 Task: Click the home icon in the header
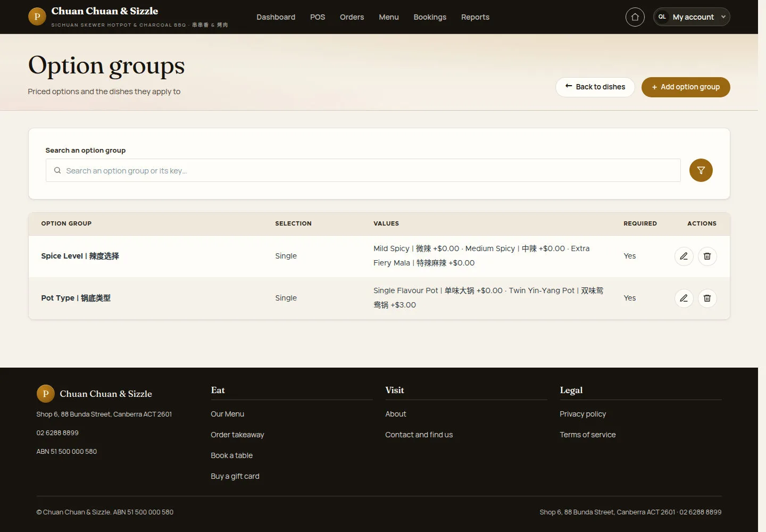(635, 17)
